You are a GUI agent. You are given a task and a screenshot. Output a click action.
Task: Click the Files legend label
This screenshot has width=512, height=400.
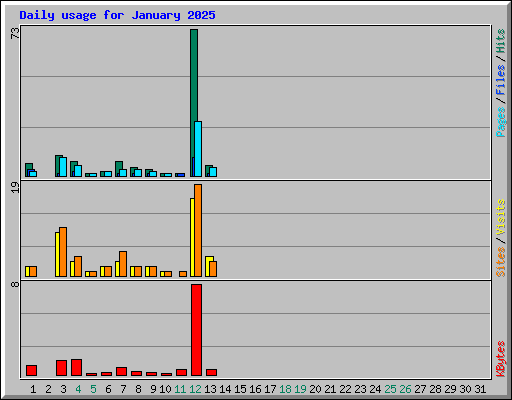(x=500, y=79)
